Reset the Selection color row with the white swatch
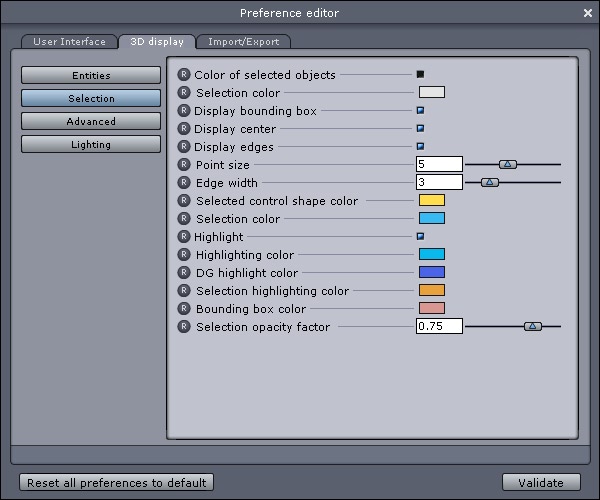The width and height of the screenshot is (600, 500). [x=184, y=93]
